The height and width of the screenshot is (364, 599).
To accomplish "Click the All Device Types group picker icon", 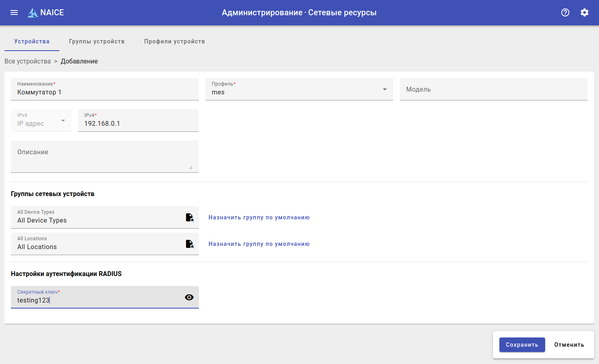I will [x=190, y=217].
